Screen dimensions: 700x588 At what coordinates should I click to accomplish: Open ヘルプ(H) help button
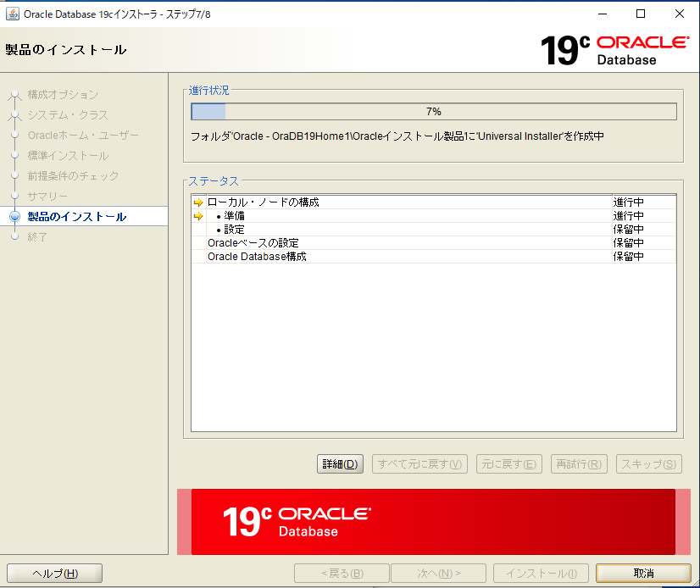click(x=54, y=574)
